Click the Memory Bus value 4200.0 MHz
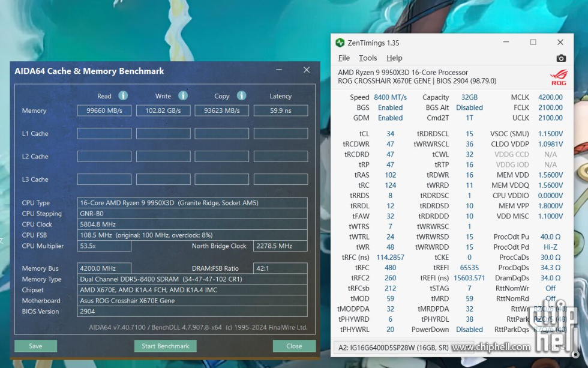 click(x=104, y=268)
